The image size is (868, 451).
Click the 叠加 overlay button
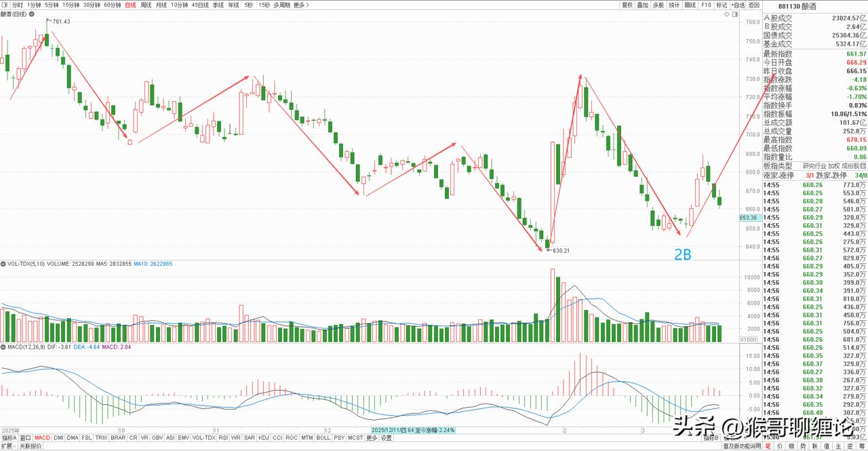coord(642,5)
